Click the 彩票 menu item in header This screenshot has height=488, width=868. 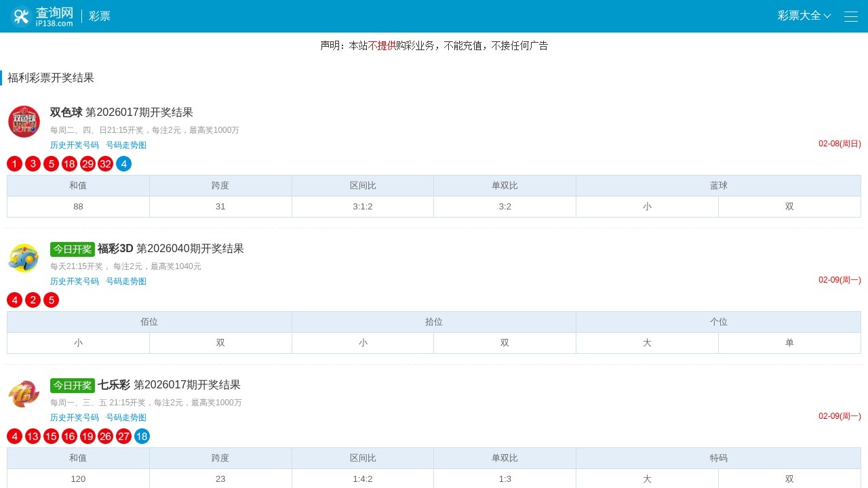(x=100, y=16)
